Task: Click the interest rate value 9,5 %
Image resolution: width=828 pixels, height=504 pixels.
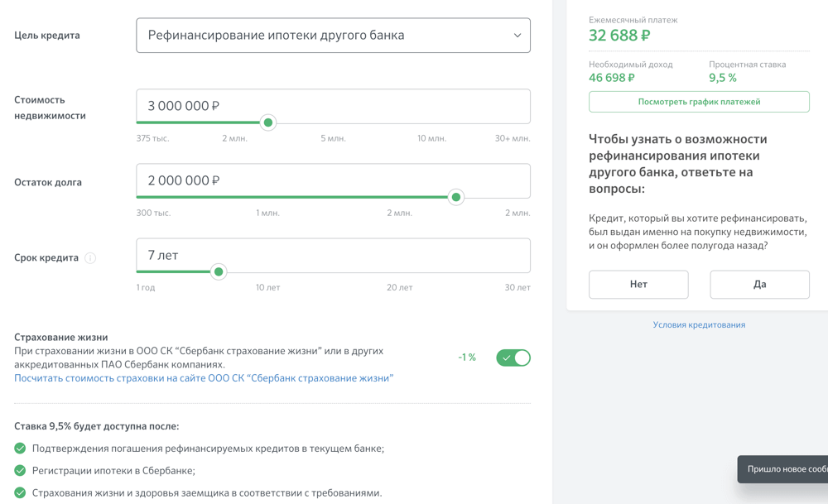Action: (x=722, y=78)
